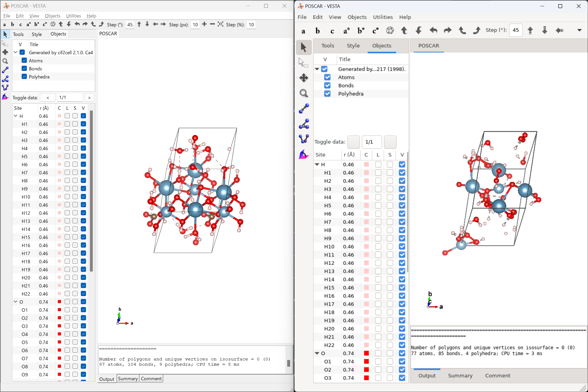Click the next toggle data button in left window

(x=89, y=97)
